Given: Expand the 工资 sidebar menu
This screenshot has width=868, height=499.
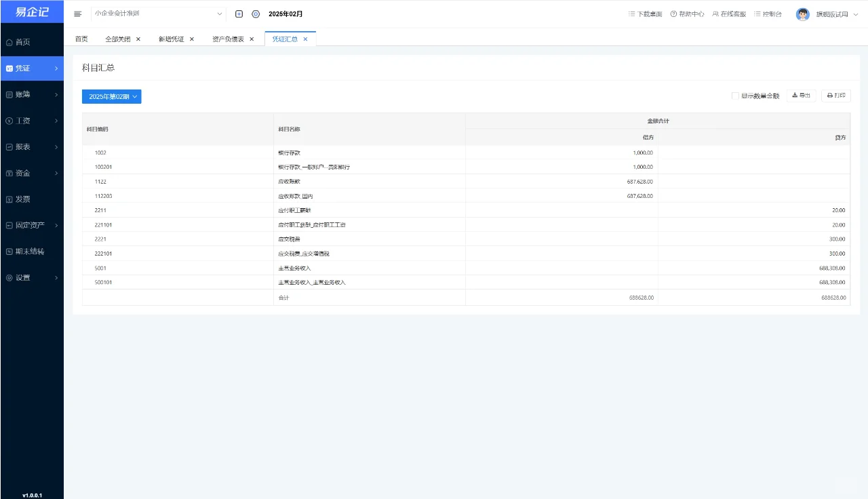Looking at the screenshot, I should point(32,121).
